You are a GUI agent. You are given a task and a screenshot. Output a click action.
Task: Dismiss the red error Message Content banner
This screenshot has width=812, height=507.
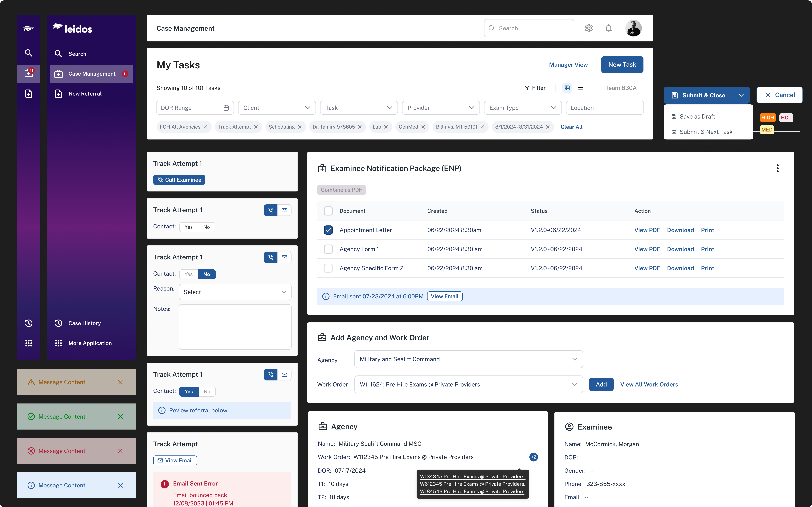tap(121, 451)
